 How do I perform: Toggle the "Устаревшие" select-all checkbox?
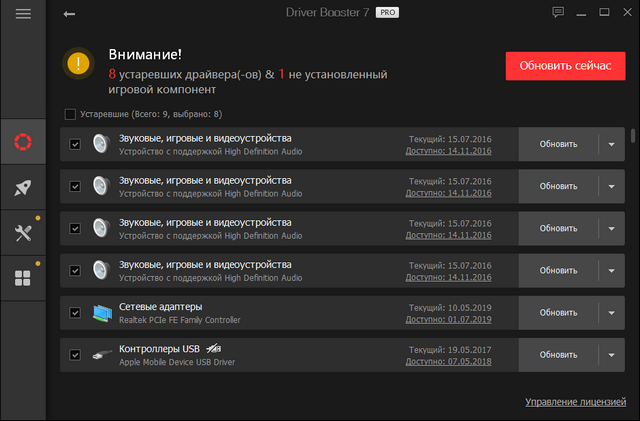coord(69,114)
